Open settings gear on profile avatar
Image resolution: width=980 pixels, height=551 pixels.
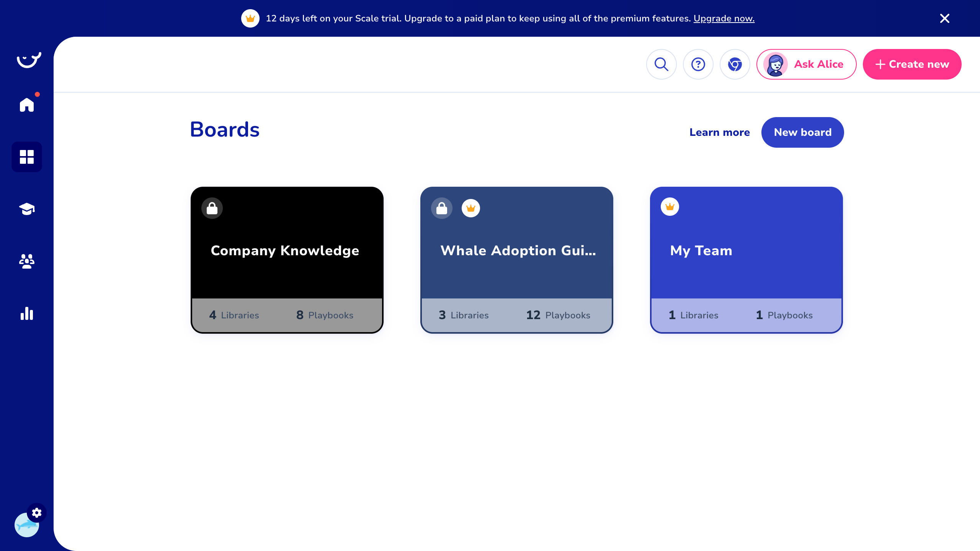[37, 513]
